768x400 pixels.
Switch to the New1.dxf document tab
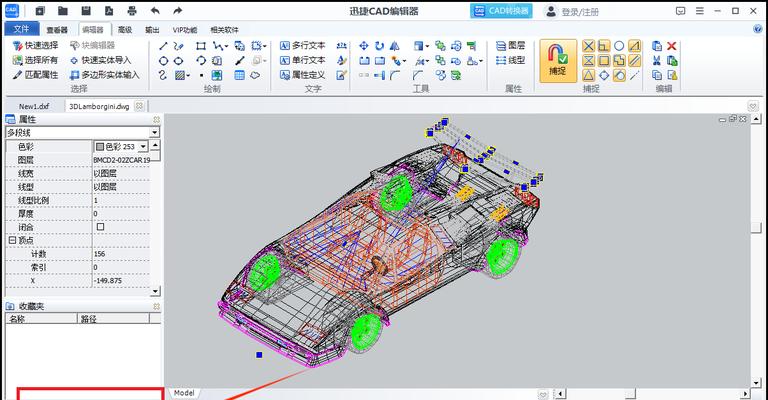[x=34, y=106]
